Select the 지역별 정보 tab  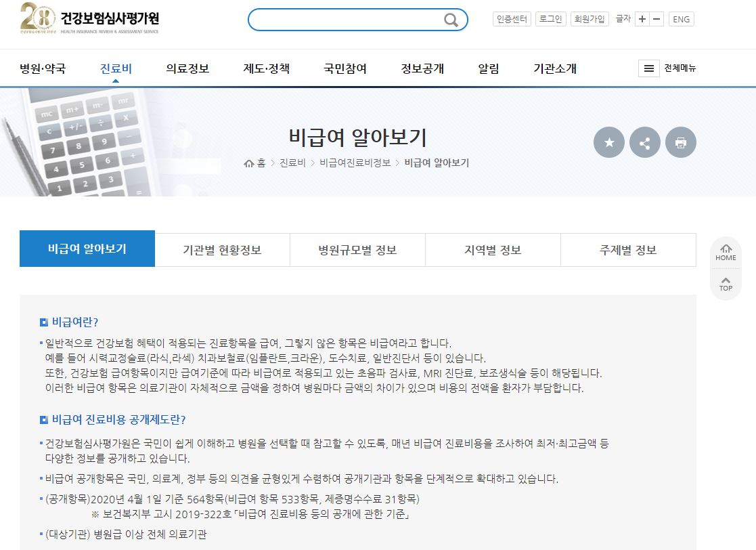492,249
